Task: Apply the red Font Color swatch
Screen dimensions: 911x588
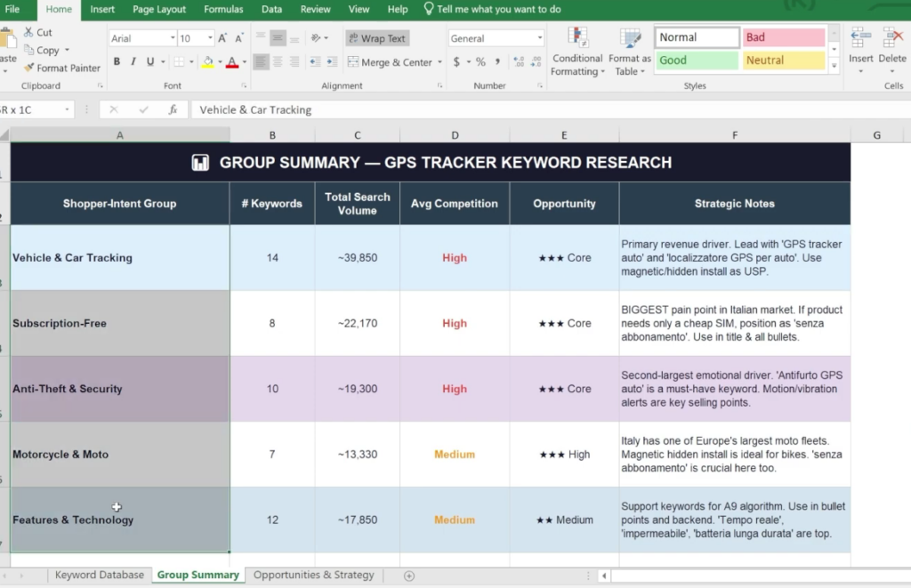Action: pos(232,62)
